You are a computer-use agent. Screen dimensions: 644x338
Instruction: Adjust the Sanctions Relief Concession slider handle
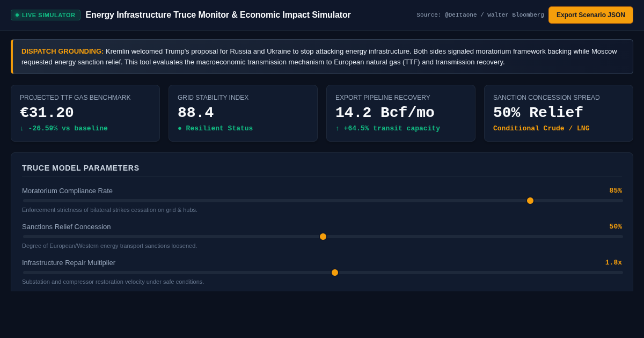(323, 237)
